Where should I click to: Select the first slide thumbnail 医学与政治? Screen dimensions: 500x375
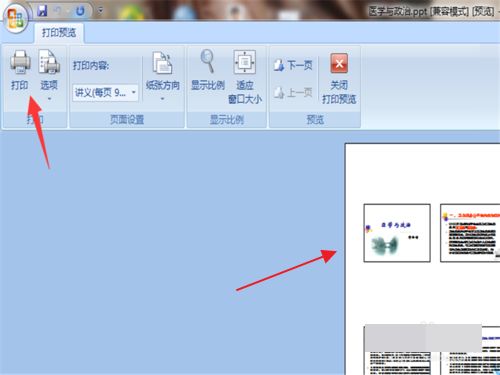click(397, 233)
